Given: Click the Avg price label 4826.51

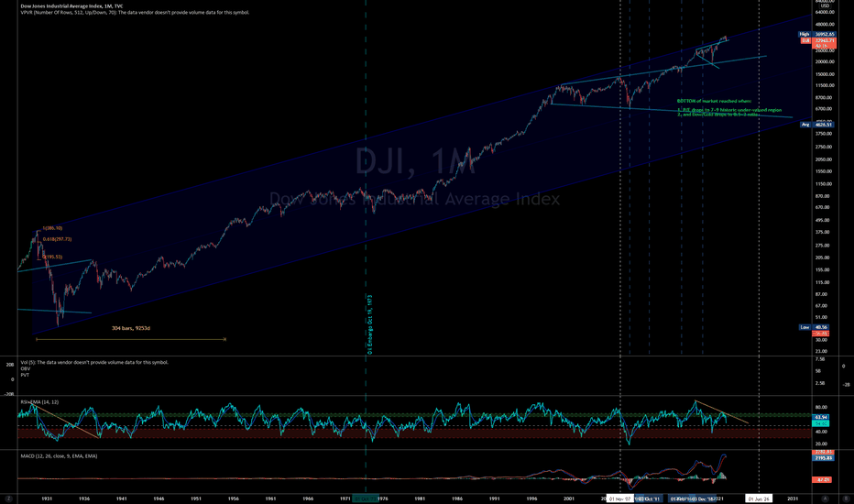Looking at the screenshot, I should (817, 125).
